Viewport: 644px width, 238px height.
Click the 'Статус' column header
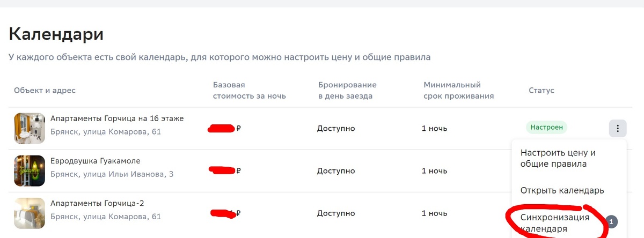click(541, 91)
